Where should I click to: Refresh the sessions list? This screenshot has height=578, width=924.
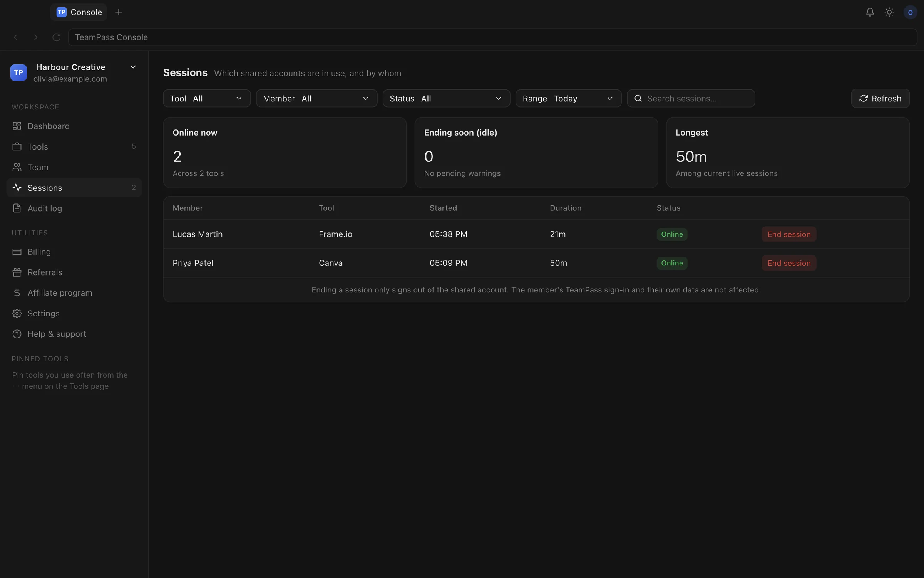pyautogui.click(x=880, y=98)
